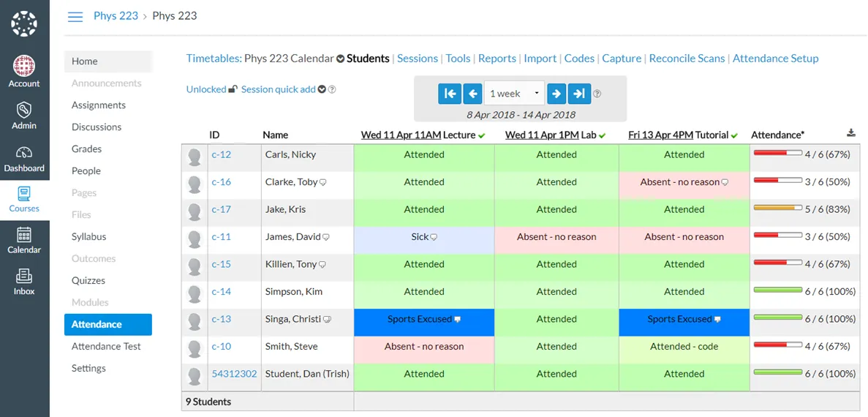
Task: Go to Dashboard in global sidebar
Action: [x=24, y=157]
